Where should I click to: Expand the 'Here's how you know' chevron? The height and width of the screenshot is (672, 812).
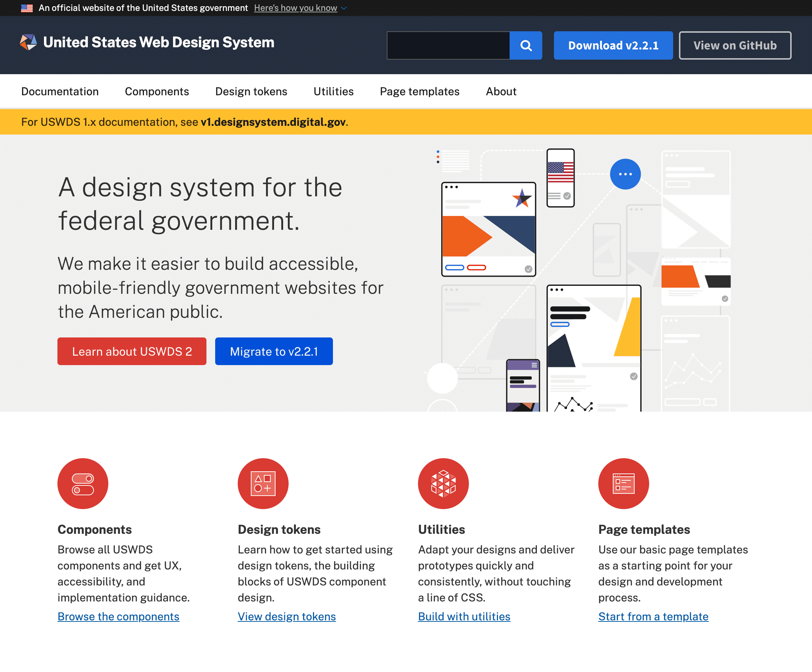point(344,8)
